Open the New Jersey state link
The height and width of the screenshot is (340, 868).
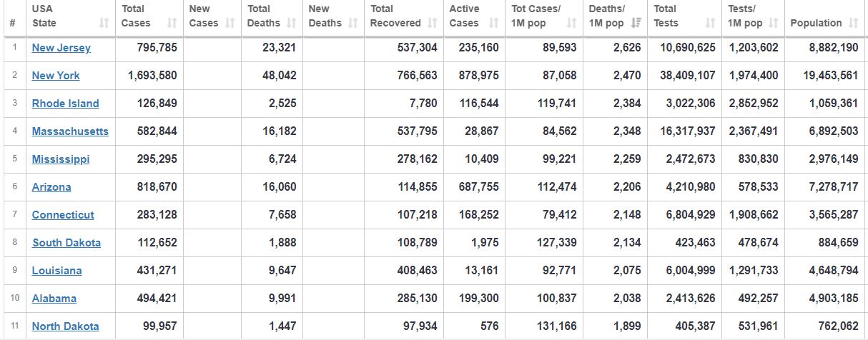(61, 48)
